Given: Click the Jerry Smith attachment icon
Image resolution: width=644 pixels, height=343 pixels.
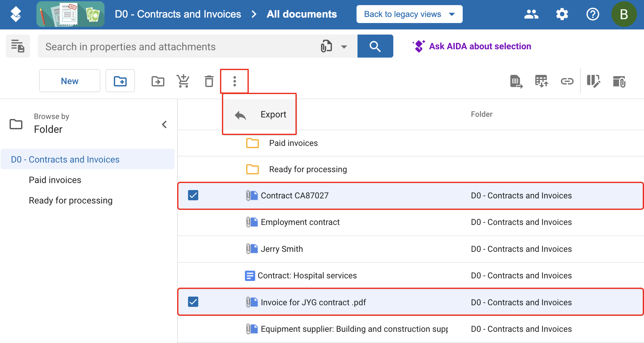Looking at the screenshot, I should tap(252, 249).
